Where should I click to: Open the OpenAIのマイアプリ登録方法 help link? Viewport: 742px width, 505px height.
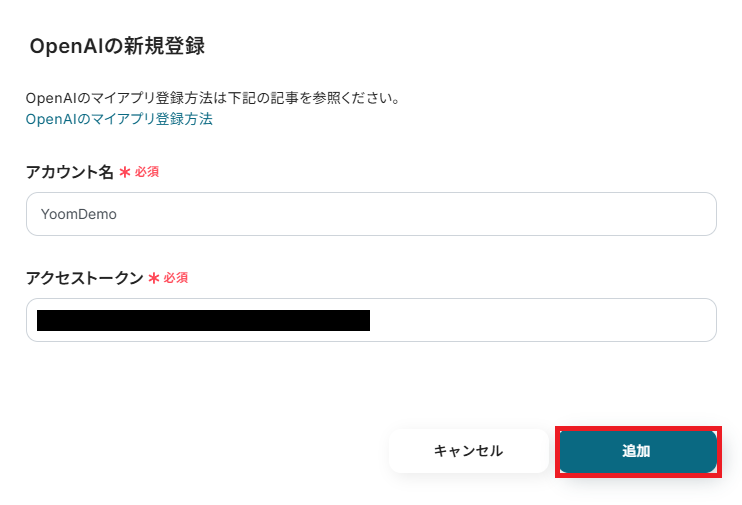pyautogui.click(x=119, y=119)
